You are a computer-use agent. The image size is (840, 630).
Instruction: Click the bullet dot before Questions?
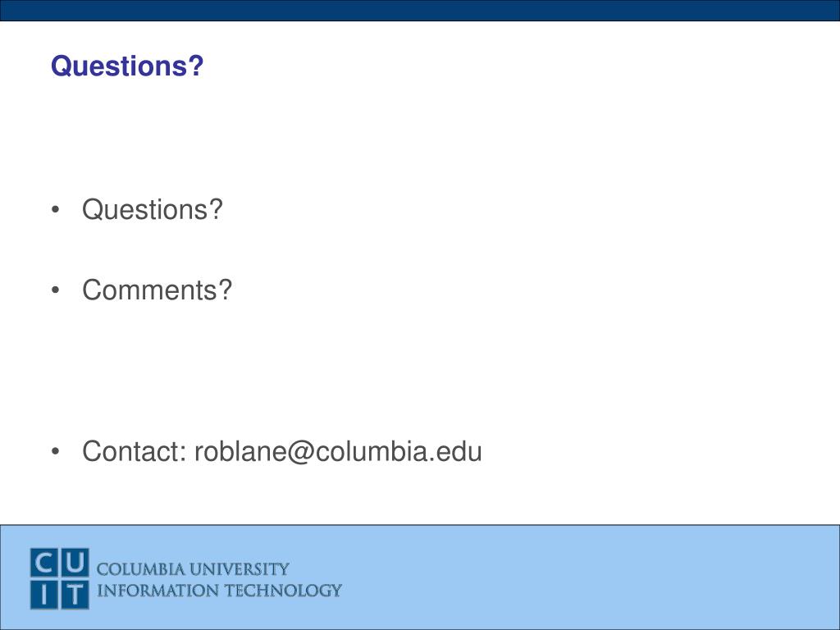point(55,209)
